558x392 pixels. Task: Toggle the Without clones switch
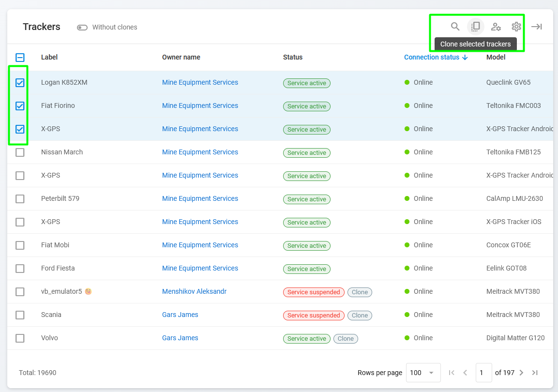coord(82,28)
